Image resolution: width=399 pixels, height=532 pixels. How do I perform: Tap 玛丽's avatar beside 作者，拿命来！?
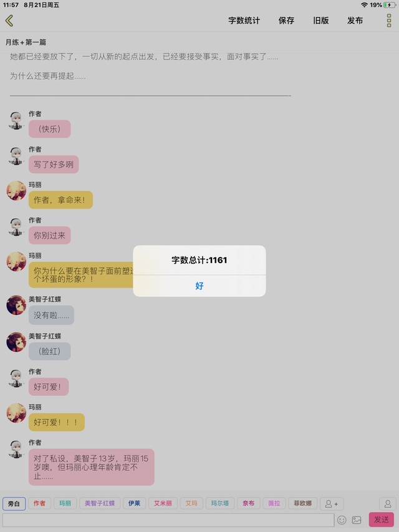[x=16, y=190]
